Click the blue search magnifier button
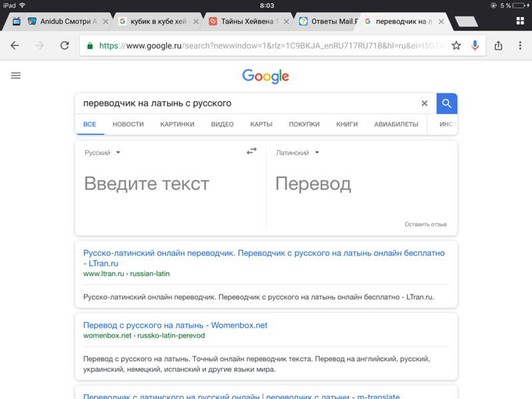 pyautogui.click(x=447, y=104)
